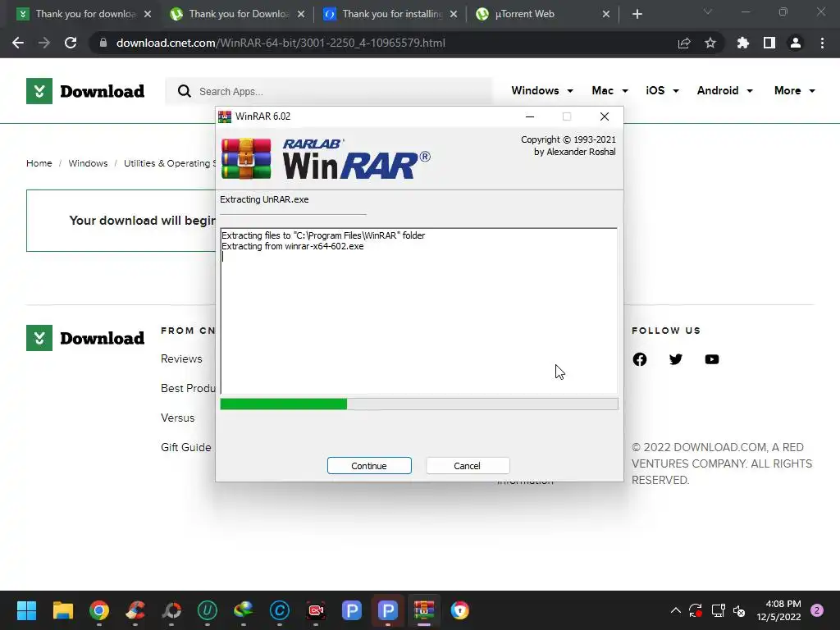Switch to the 'Thank you for installing' tab
Image resolution: width=840 pixels, height=630 pixels.
389,14
